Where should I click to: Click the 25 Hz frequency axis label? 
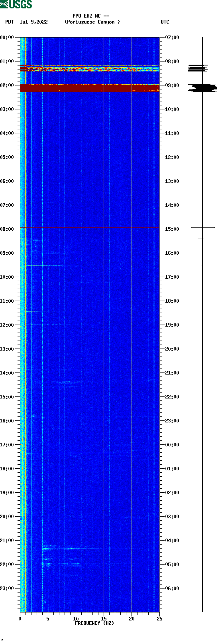click(159, 619)
